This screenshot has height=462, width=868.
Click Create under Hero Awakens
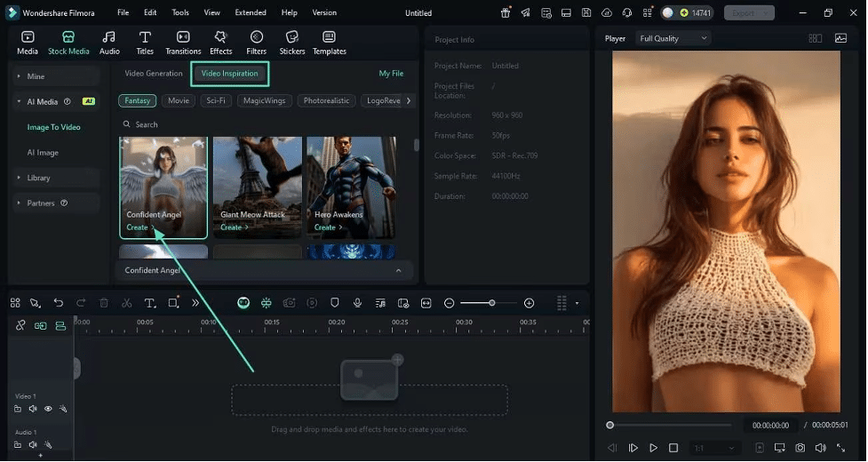tap(328, 227)
